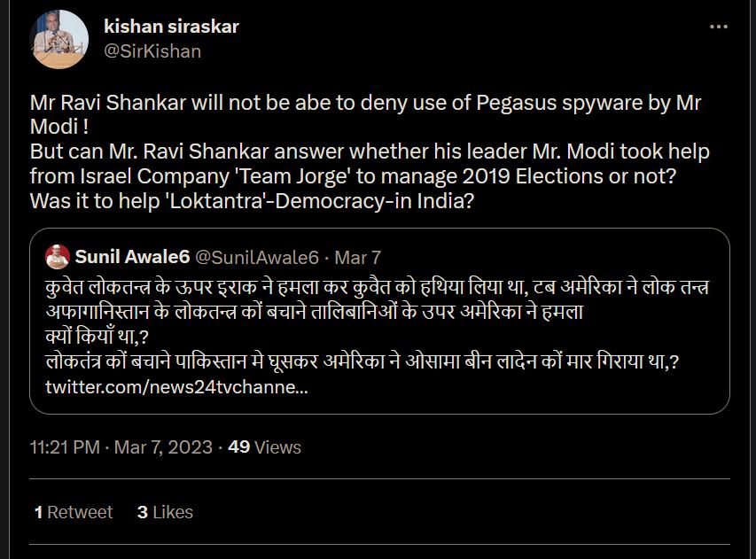This screenshot has width=756, height=559.
Task: Open the @SirKishan handle link
Action: (152, 51)
